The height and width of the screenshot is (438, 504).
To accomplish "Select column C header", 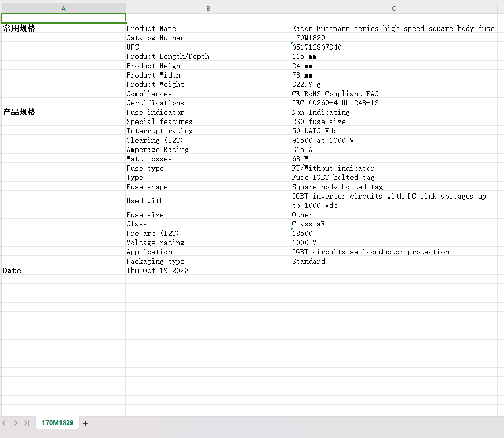I will (394, 9).
